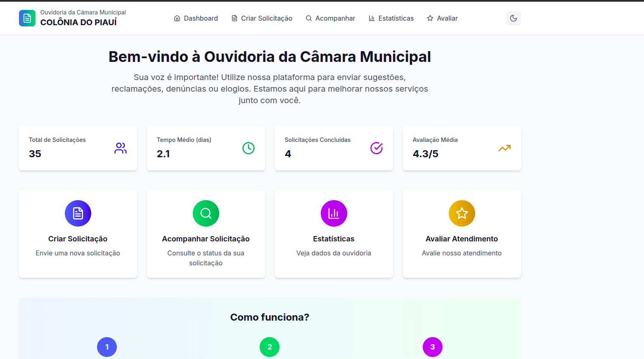Open the Acompanhar Solicitação card title
The image size is (644, 359).
(x=206, y=239)
